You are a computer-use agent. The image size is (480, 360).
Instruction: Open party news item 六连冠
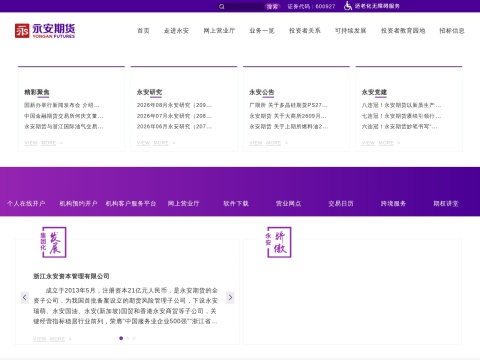point(400,126)
